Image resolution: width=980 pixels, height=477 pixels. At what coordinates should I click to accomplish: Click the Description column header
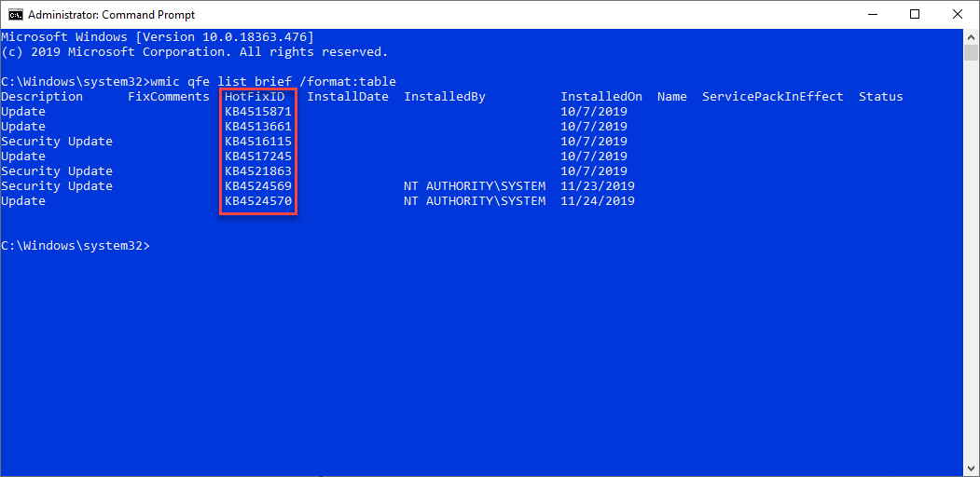click(42, 97)
